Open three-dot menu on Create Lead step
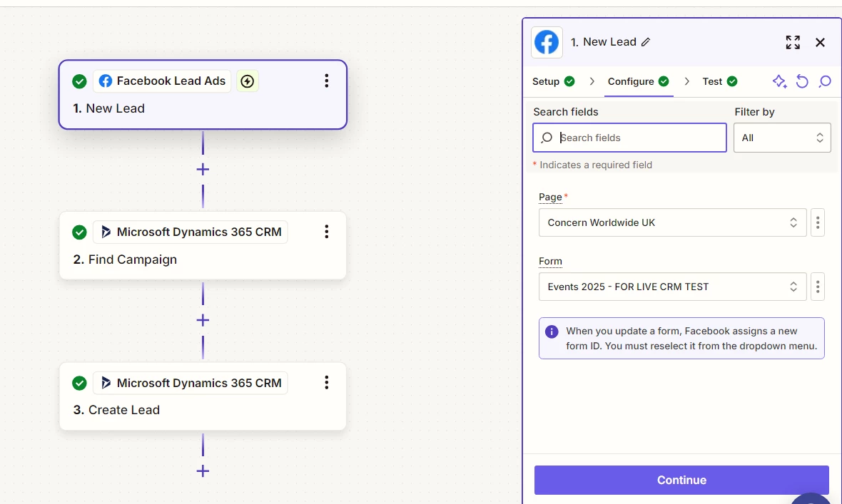 (327, 383)
